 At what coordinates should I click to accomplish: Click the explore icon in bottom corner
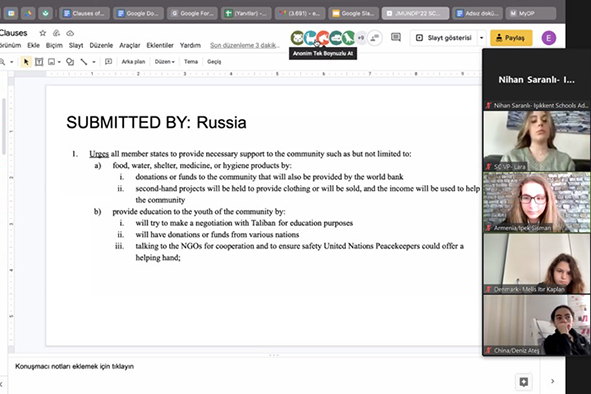524,382
